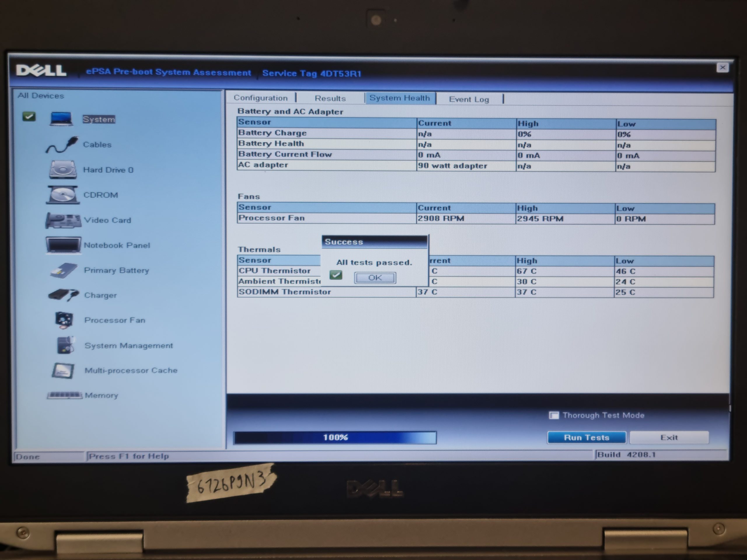Enable Thorough Test Mode
The height and width of the screenshot is (560, 747).
coord(554,415)
